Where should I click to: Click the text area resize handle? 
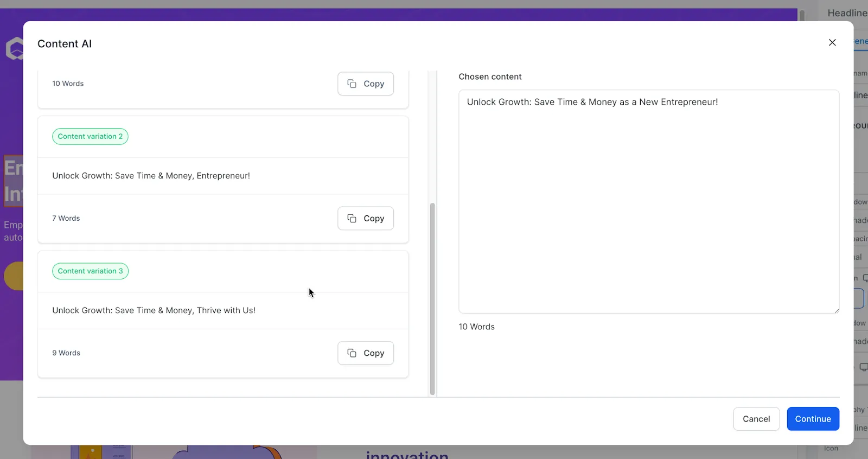pyautogui.click(x=836, y=310)
